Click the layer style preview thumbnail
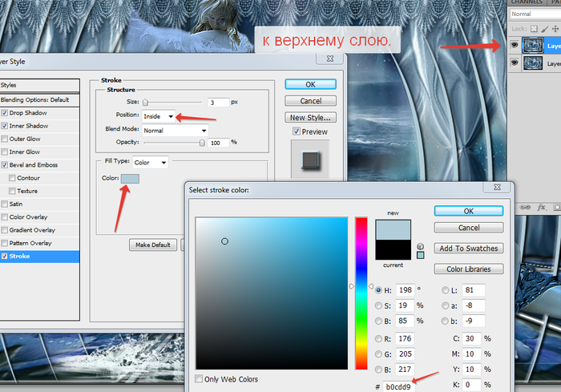Screen dimensions: 561x392 tap(310, 160)
